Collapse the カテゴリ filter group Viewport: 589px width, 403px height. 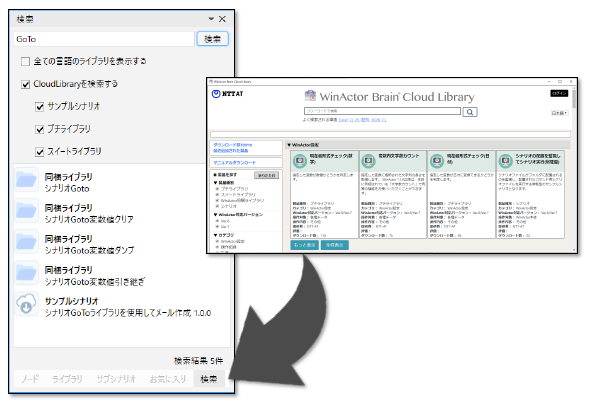pos(215,235)
